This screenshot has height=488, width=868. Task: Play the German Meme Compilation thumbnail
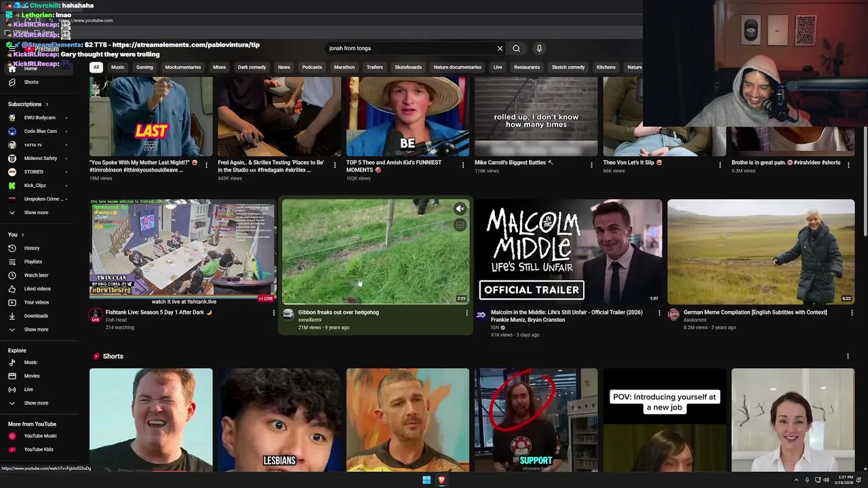tap(761, 251)
